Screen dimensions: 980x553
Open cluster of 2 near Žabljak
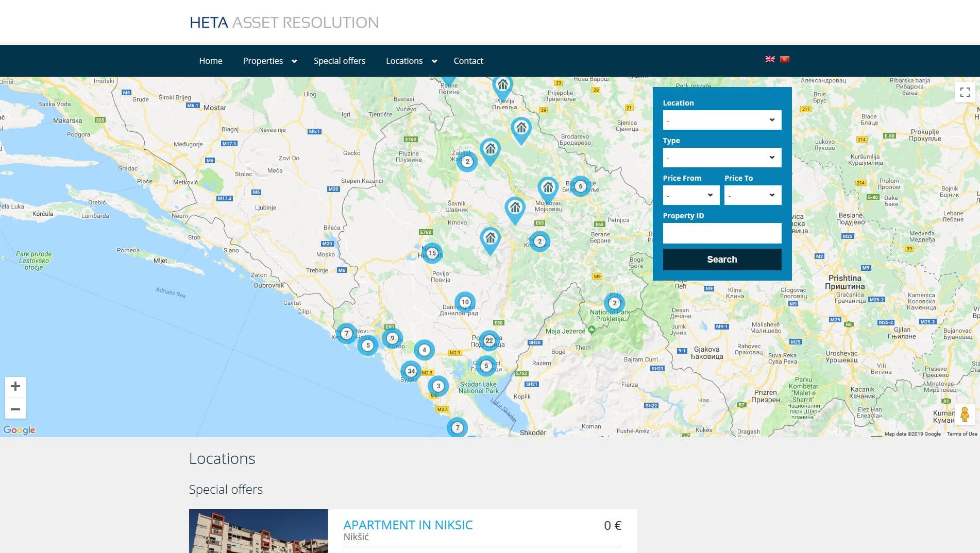tap(467, 161)
